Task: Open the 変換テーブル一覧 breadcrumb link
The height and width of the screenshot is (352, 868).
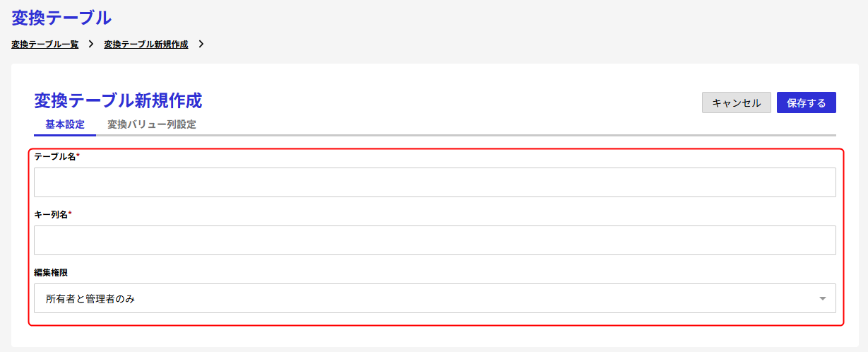Action: (44, 45)
